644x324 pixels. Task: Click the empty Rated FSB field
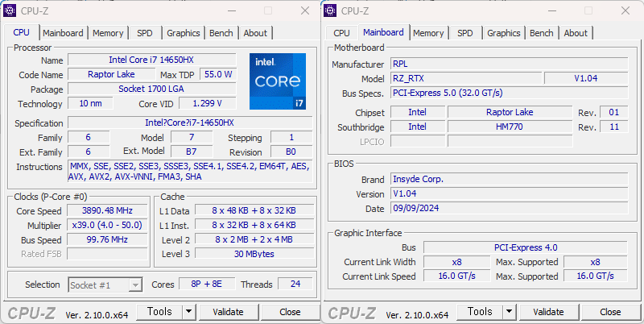[107, 254]
